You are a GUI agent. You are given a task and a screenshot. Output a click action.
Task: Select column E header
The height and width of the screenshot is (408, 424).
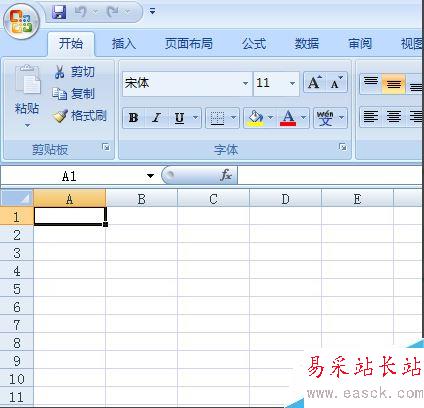click(357, 199)
